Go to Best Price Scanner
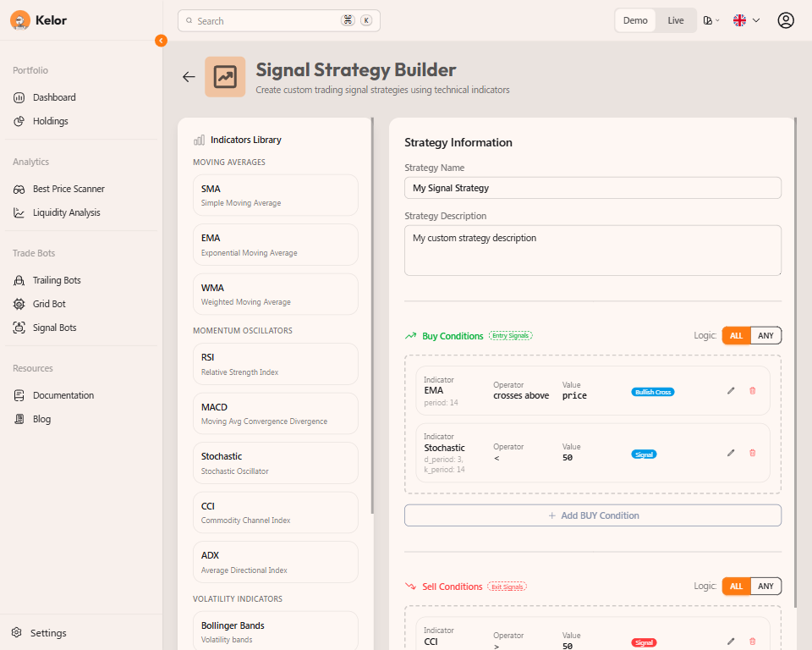Image resolution: width=812 pixels, height=650 pixels. tap(69, 189)
